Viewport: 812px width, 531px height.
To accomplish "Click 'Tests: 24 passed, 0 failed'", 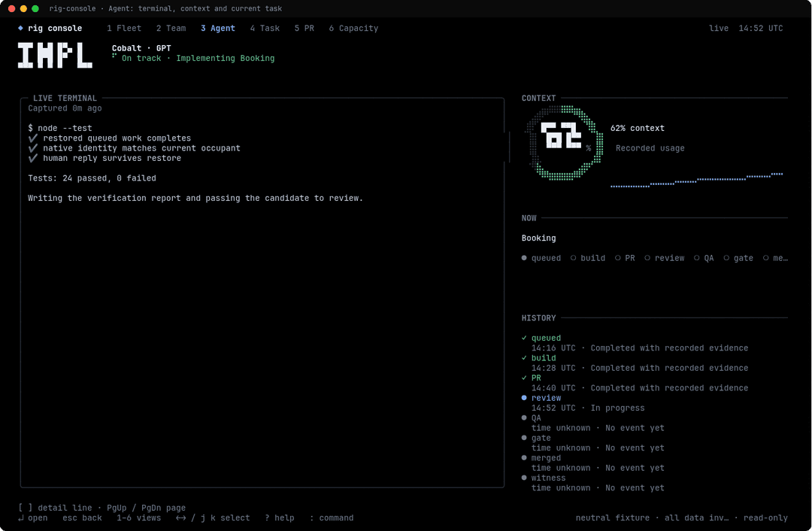I will 92,178.
